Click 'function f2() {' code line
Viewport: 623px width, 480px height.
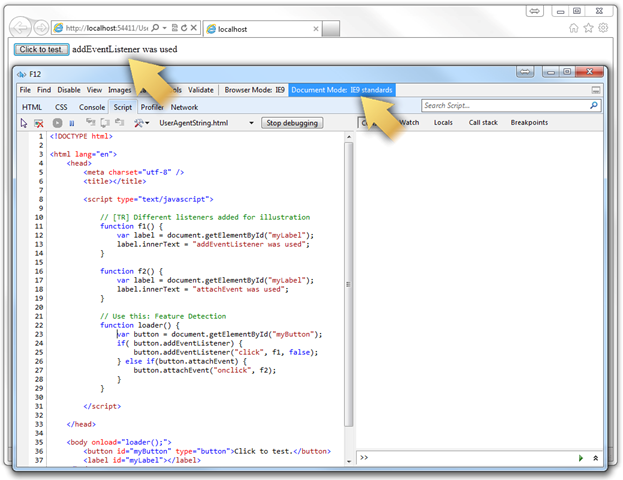(x=132, y=271)
